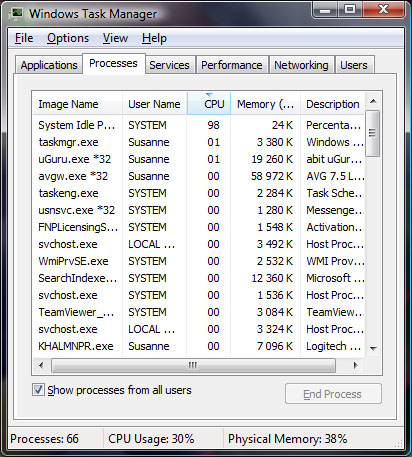The height and width of the screenshot is (457, 412).
Task: Open the Services tab
Action: [x=169, y=65]
